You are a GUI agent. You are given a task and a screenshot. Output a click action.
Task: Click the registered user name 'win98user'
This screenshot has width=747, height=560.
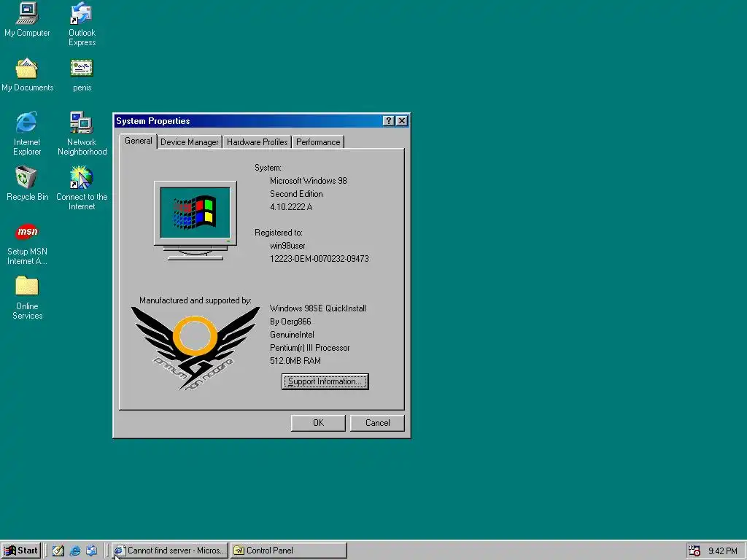coord(287,246)
